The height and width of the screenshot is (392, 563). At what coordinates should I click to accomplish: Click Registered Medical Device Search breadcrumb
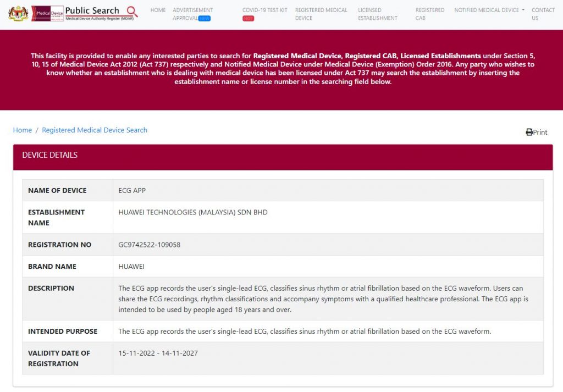(x=95, y=130)
